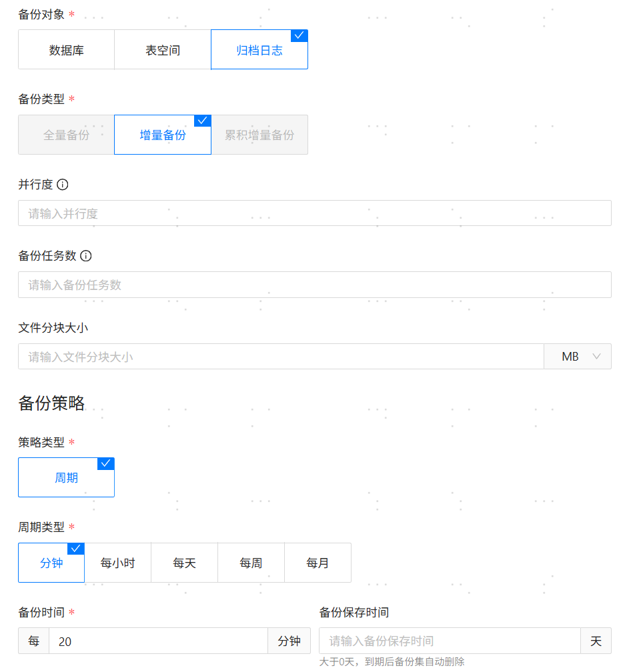Open the MB unit dropdown
The image size is (635, 672).
coord(578,357)
